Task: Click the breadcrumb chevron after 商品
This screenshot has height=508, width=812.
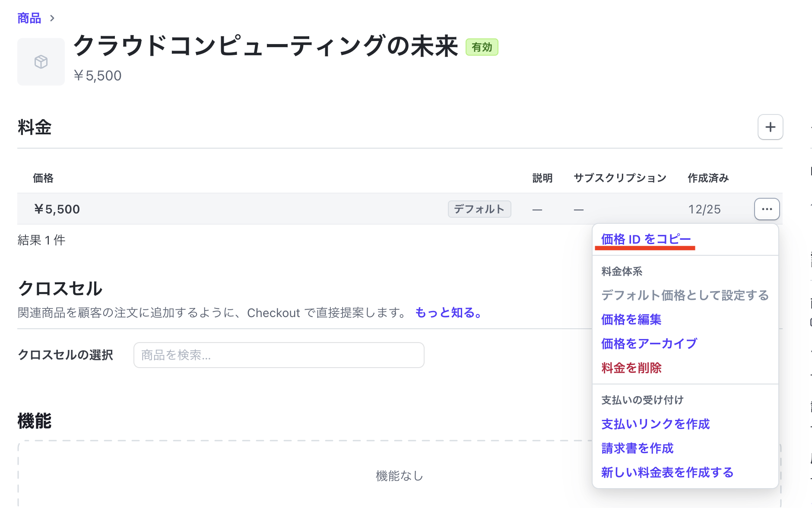Action: tap(52, 19)
